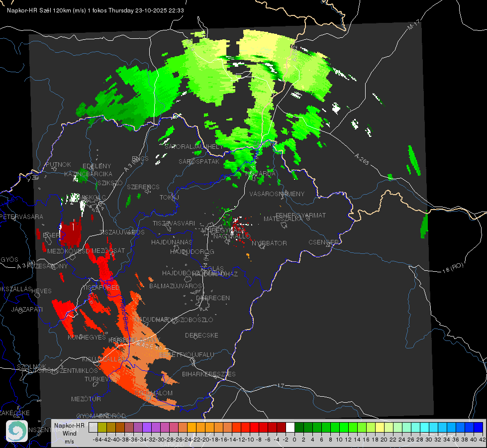Click the TISZAVASVÁRI label
Viewport: 487px width, 448px height.
pyautogui.click(x=174, y=223)
